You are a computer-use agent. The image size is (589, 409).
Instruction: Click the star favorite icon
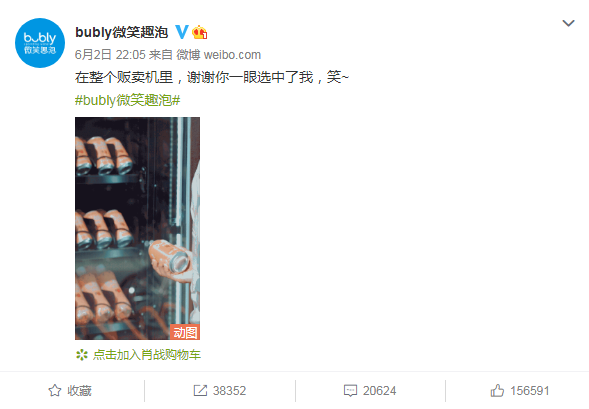pyautogui.click(x=55, y=391)
